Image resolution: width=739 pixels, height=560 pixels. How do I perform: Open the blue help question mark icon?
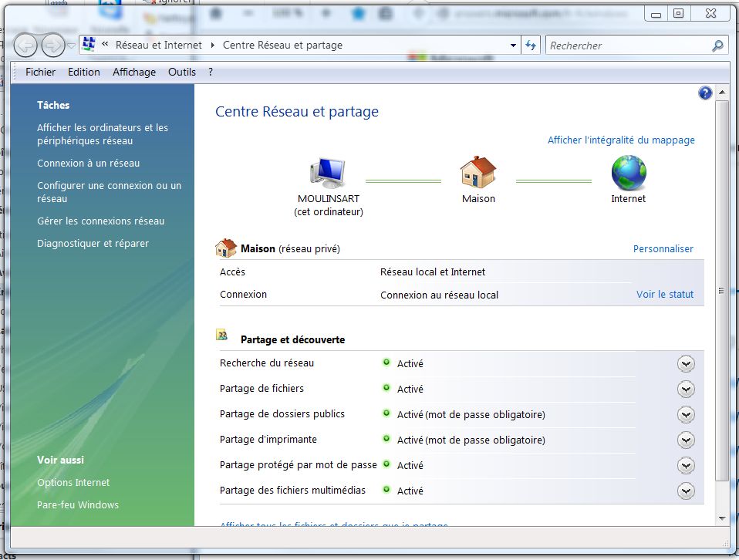point(704,93)
